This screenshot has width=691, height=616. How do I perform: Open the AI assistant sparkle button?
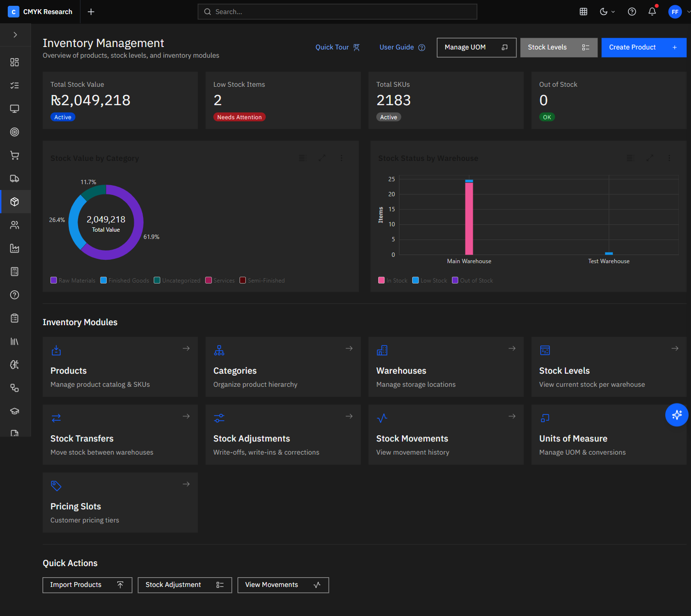[x=677, y=415]
